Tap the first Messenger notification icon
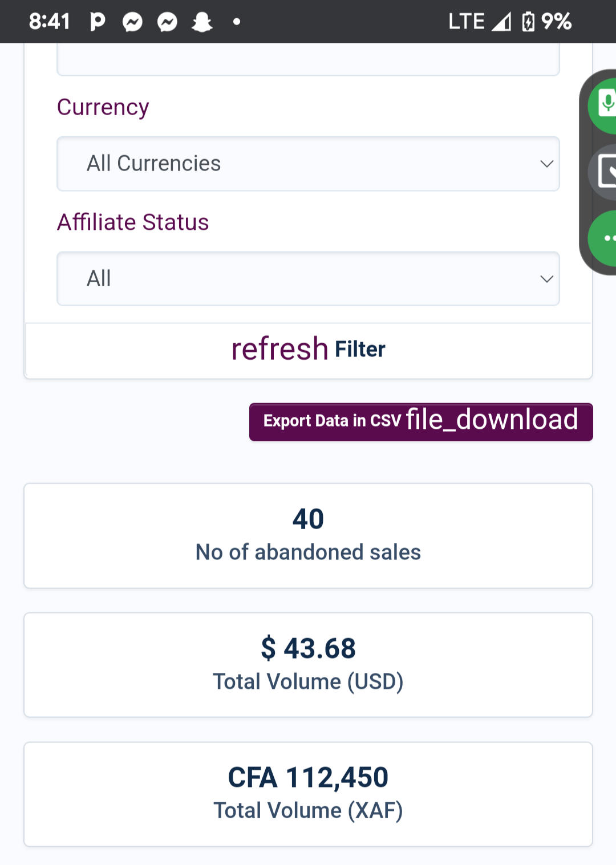616x865 pixels. (x=132, y=22)
